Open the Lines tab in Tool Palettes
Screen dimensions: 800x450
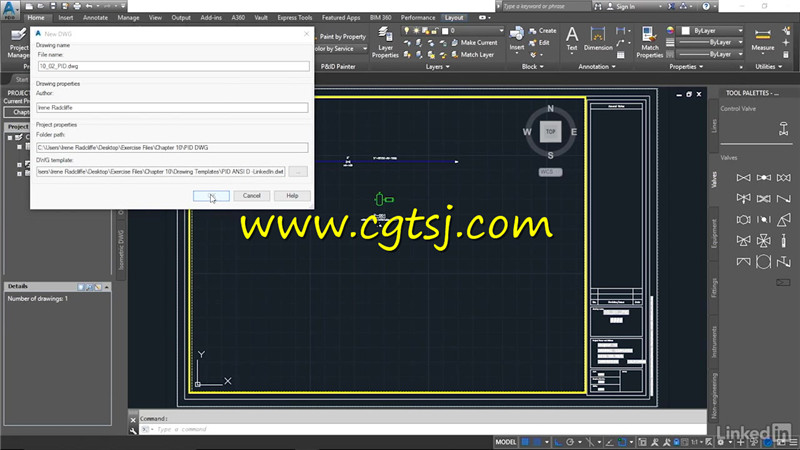point(714,126)
